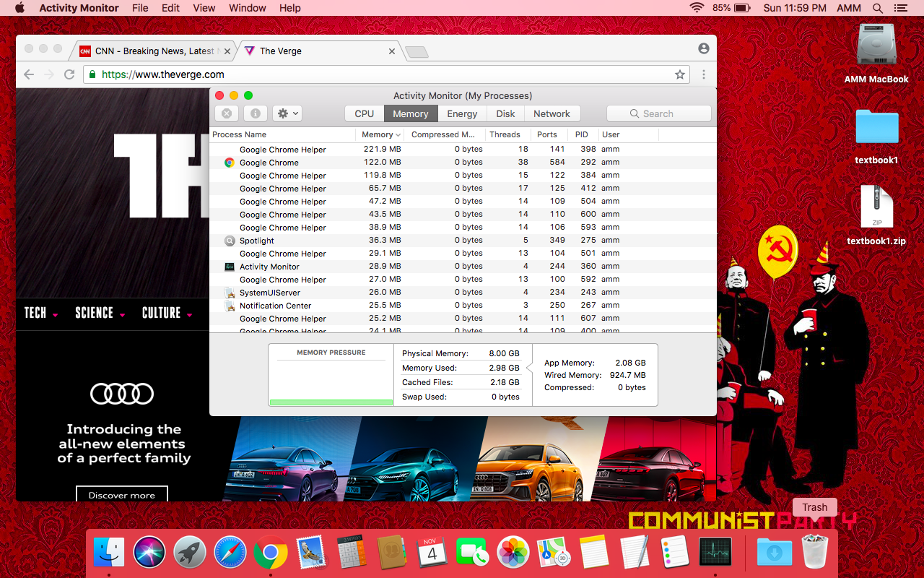Open the Downloads folder in the Dock
924x578 pixels.
774,553
